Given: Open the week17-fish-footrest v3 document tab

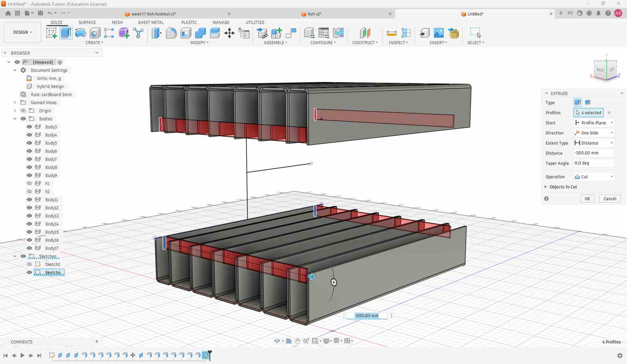Looking at the screenshot, I should pos(154,14).
